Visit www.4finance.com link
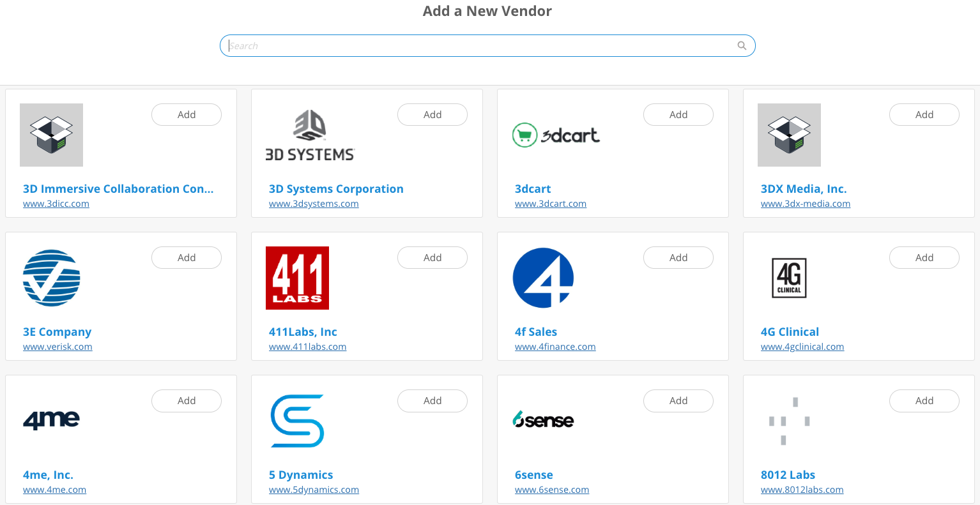Viewport: 980px width, 505px height. (x=555, y=347)
